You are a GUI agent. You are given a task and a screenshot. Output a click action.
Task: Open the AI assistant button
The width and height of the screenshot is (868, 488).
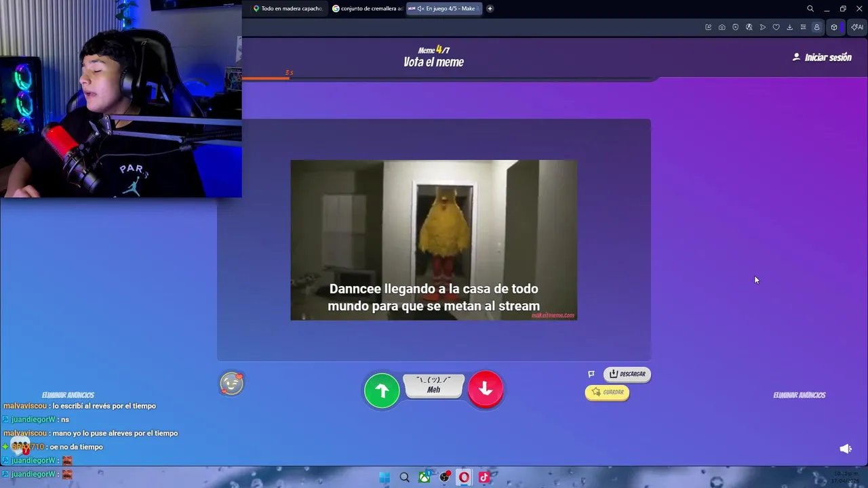857,27
